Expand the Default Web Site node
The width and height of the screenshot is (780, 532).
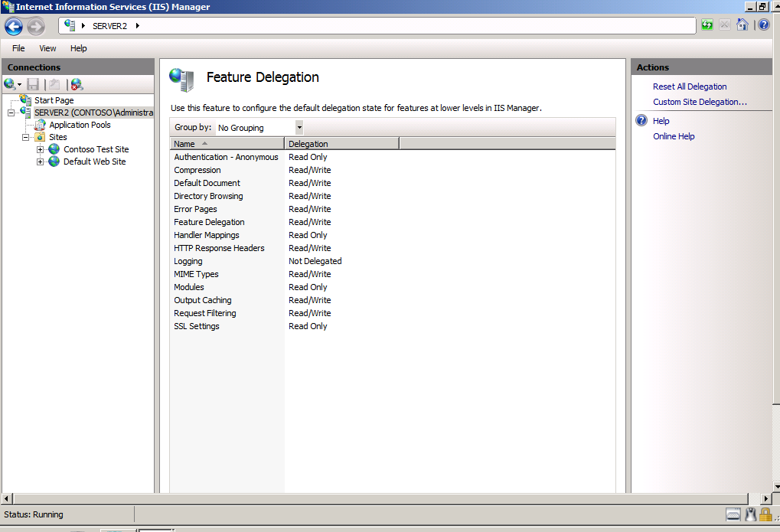click(x=41, y=162)
